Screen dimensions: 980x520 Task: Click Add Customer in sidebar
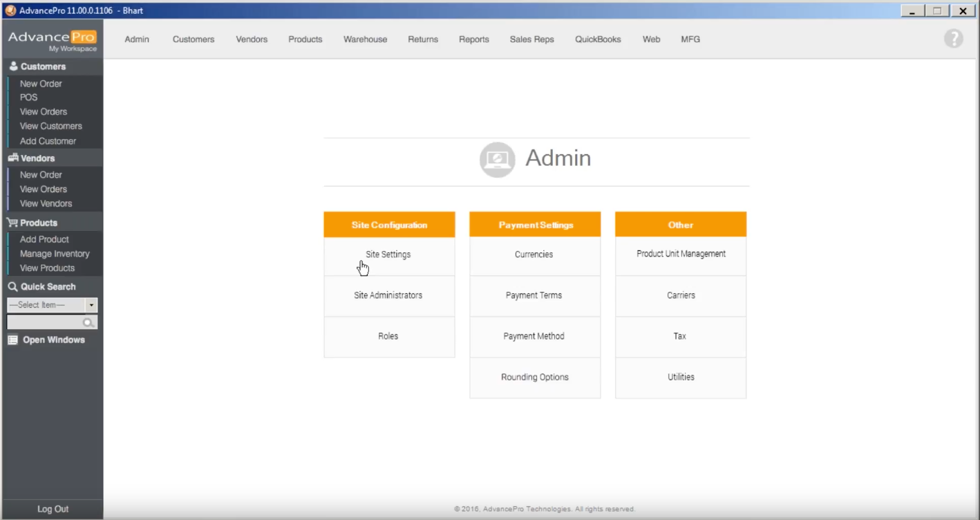point(48,141)
